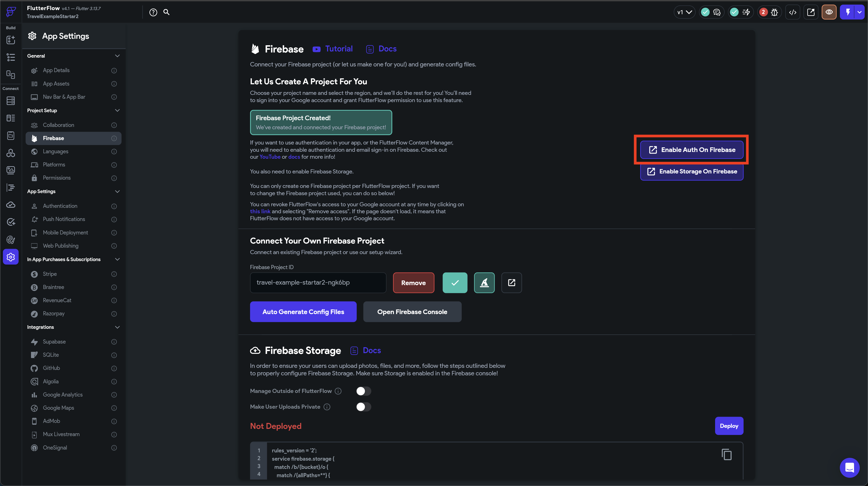
Task: Open the widget tree icon in sidebar
Action: [x=11, y=57]
